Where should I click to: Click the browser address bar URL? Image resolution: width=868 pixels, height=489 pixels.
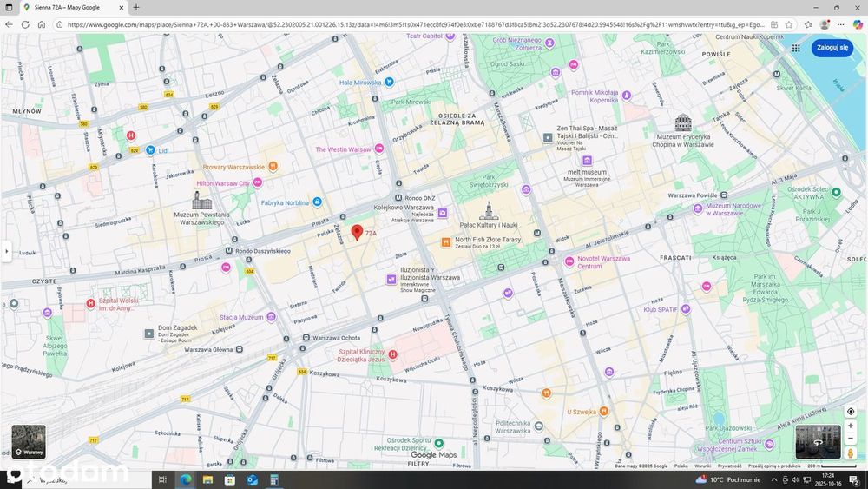click(415, 24)
